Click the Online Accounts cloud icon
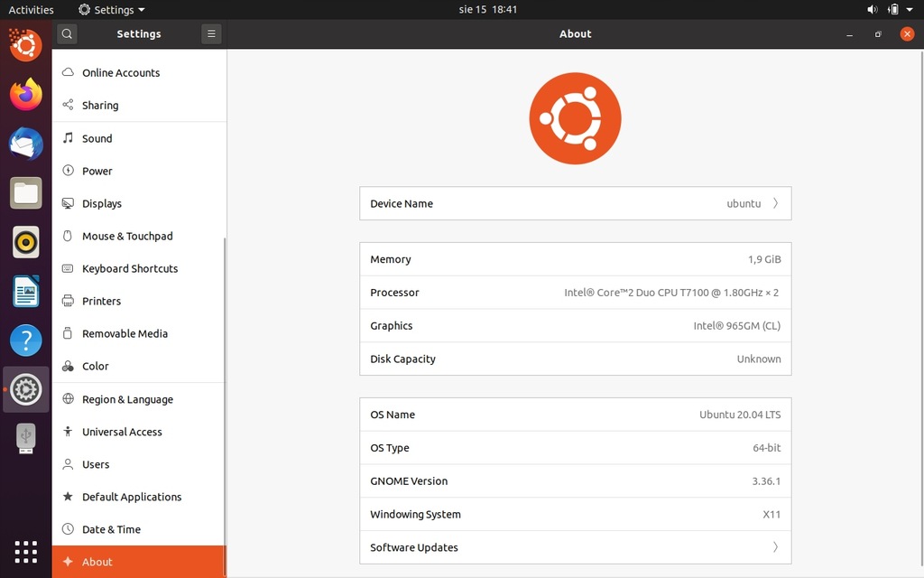Viewport: 924px width, 578px height. click(69, 72)
